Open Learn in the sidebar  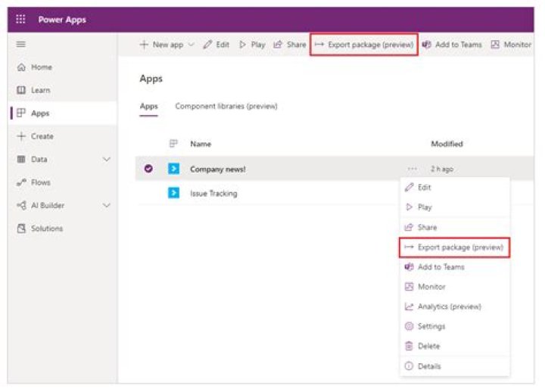(x=33, y=90)
